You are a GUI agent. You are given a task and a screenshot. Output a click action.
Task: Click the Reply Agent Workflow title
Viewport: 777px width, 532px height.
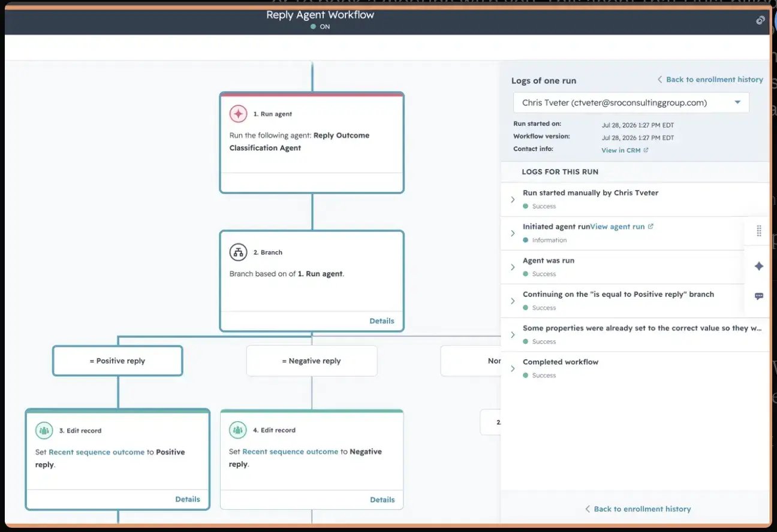tap(320, 15)
